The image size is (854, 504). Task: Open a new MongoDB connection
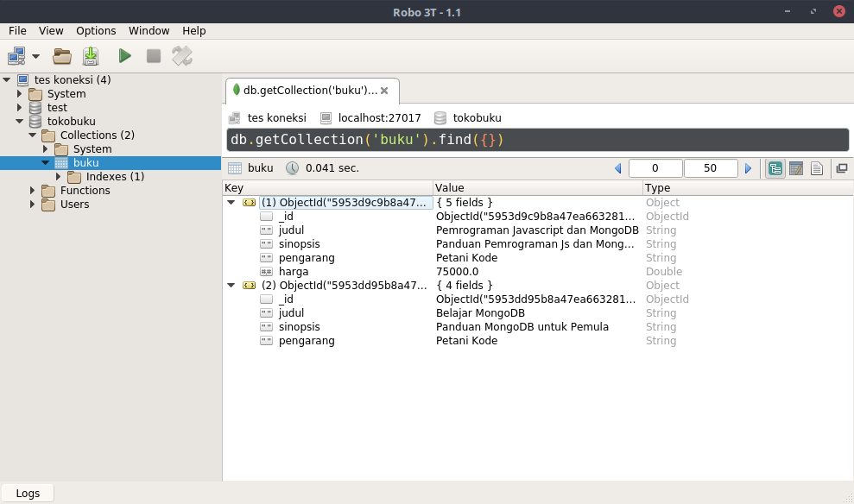(x=16, y=55)
